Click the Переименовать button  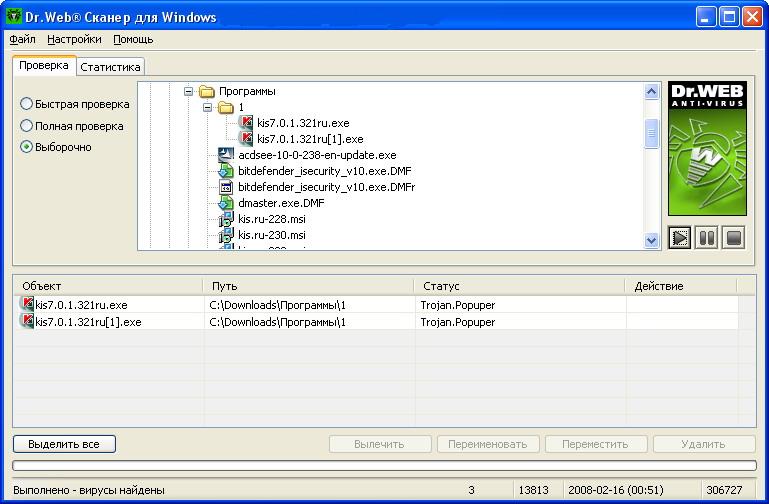coord(488,444)
